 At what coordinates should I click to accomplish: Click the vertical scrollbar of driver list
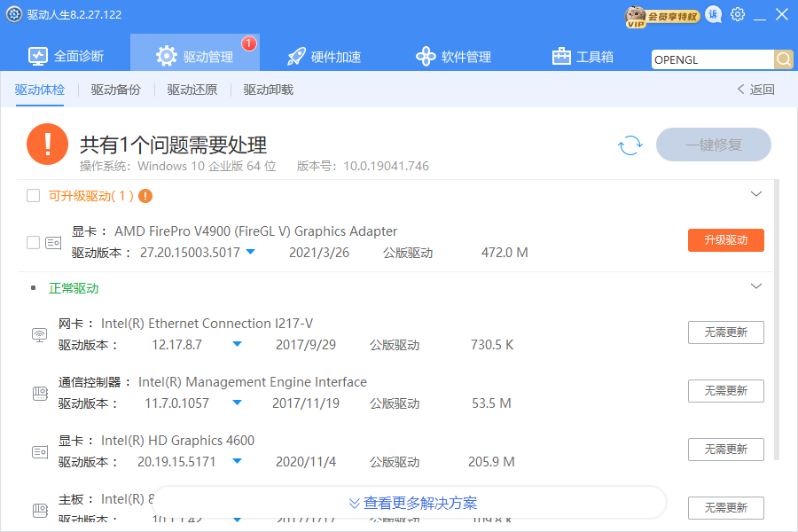(x=777, y=320)
